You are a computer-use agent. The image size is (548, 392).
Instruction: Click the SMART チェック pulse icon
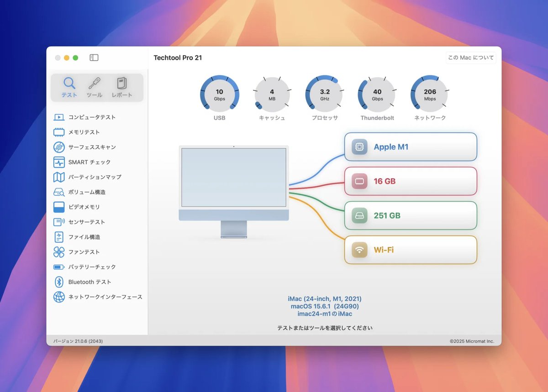point(59,162)
